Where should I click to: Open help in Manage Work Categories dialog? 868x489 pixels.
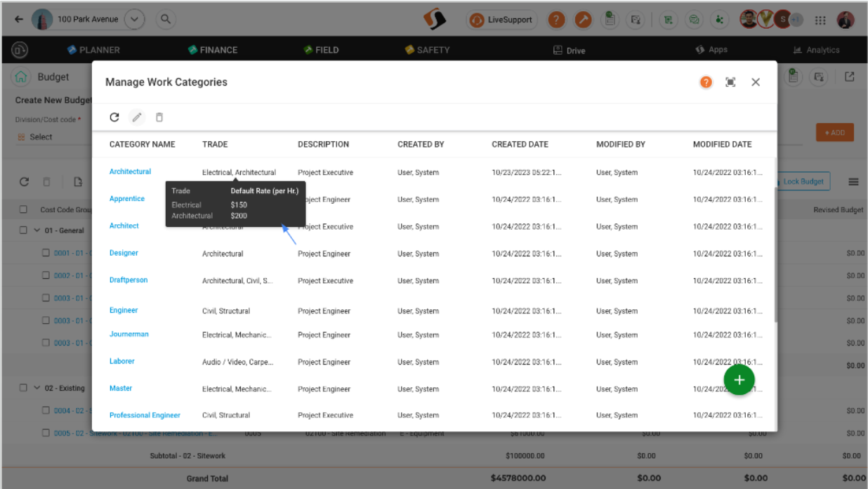[706, 82]
